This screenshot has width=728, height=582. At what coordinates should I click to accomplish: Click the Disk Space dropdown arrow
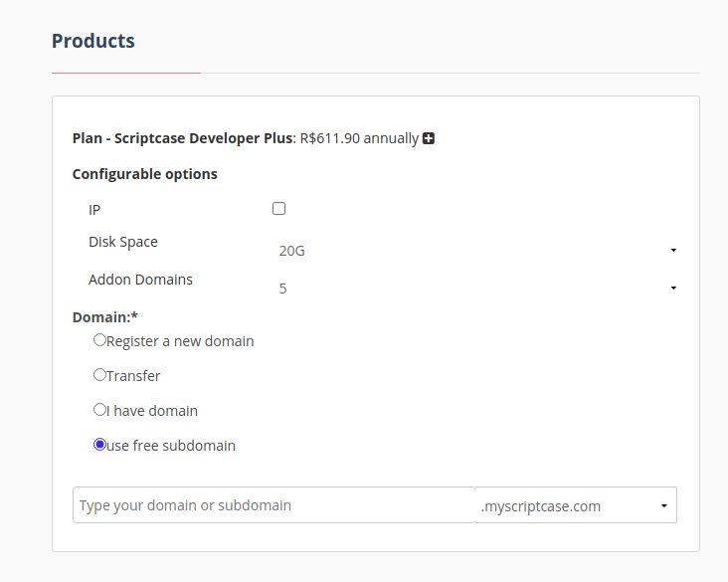tap(673, 251)
